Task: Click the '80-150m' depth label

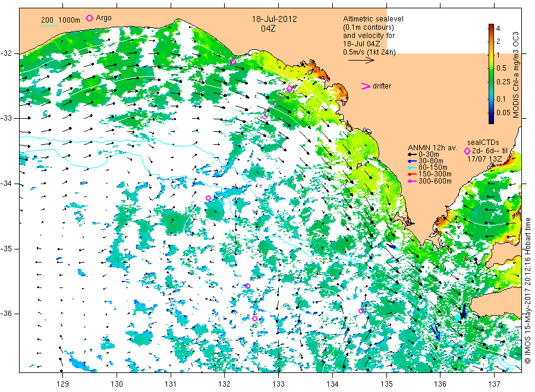Action: click(x=433, y=167)
